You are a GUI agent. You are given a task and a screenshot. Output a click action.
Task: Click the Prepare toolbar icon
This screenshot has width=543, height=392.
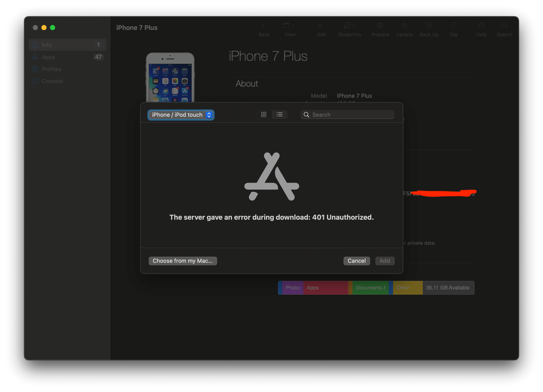point(380,25)
